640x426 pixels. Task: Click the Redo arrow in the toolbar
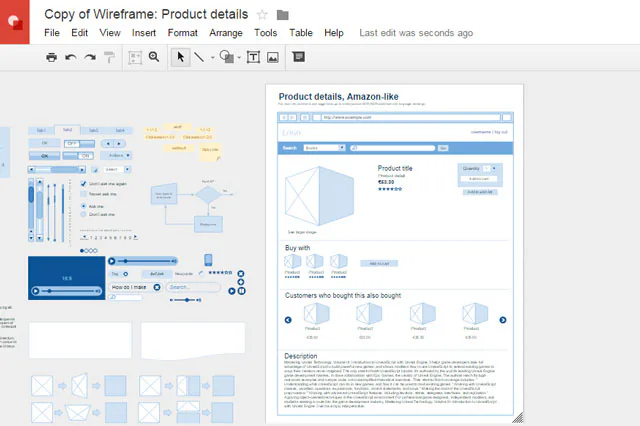[x=90, y=58]
